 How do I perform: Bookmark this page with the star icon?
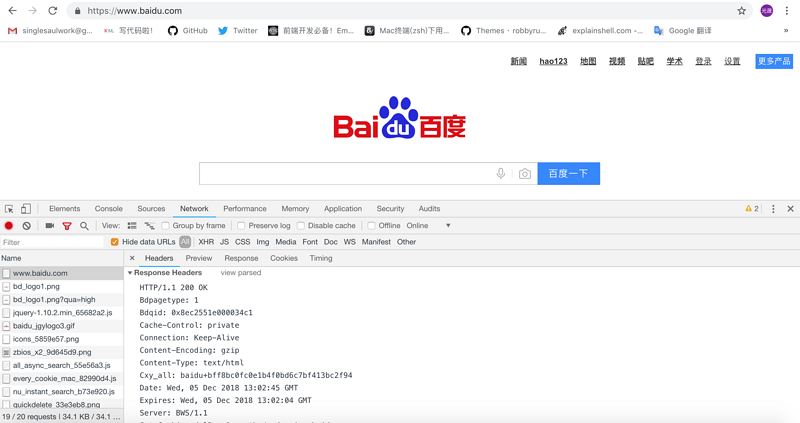click(741, 11)
